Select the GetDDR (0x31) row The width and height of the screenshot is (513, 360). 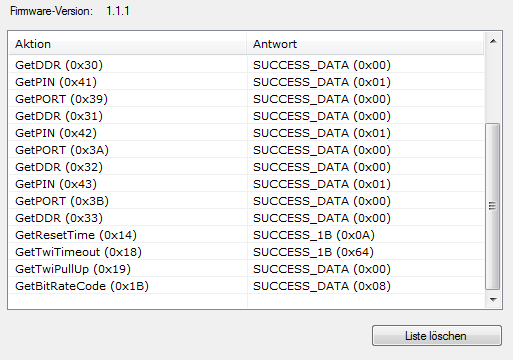pos(247,116)
